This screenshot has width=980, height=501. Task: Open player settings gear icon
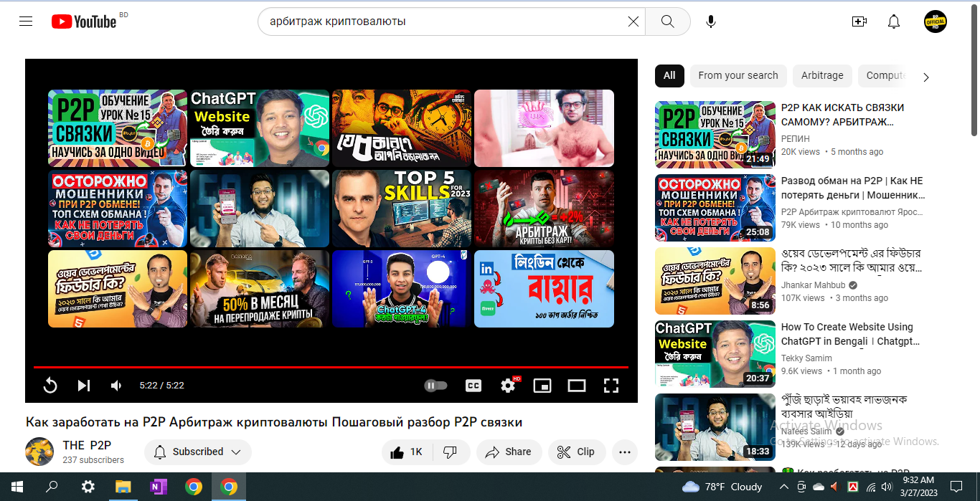508,386
